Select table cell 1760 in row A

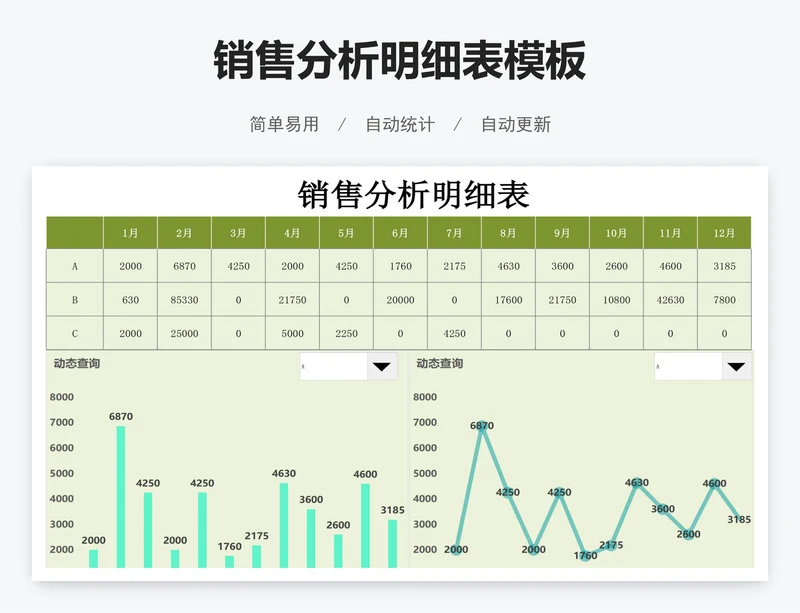[401, 266]
